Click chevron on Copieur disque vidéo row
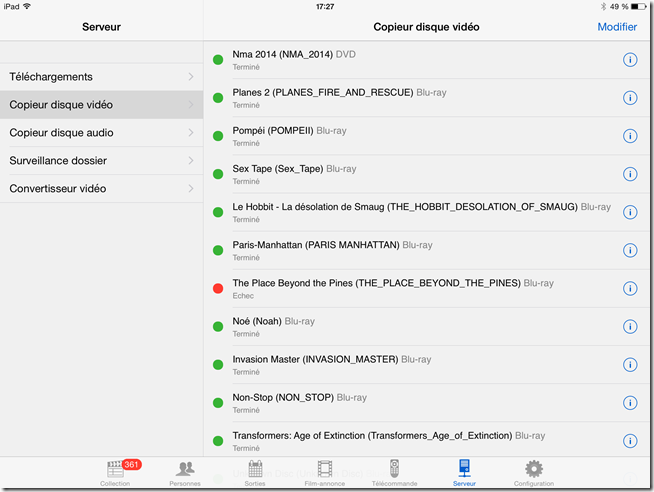654x492 pixels. pyautogui.click(x=191, y=105)
